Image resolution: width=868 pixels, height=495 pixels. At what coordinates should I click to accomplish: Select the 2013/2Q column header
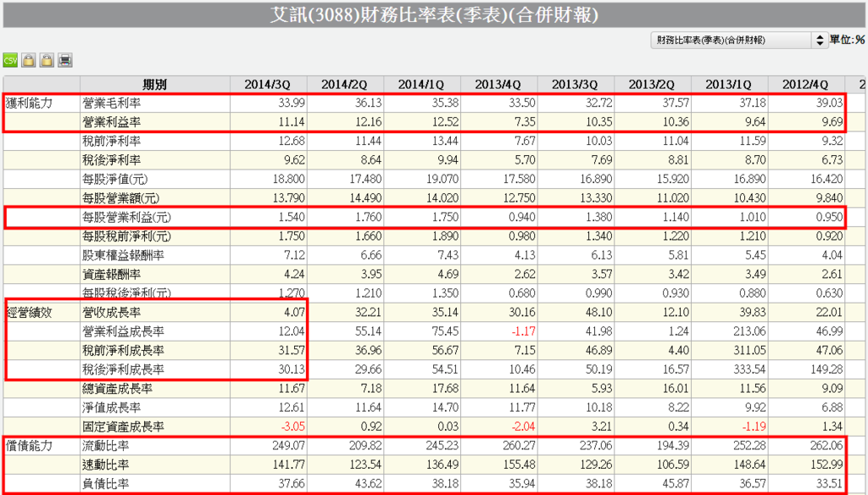pyautogui.click(x=652, y=85)
